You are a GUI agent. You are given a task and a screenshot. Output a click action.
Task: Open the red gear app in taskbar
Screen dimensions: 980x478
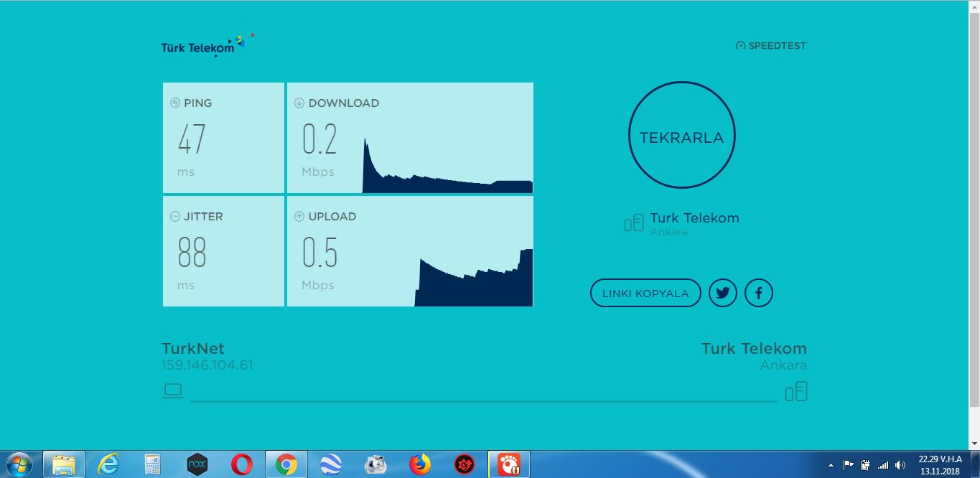[x=465, y=464]
